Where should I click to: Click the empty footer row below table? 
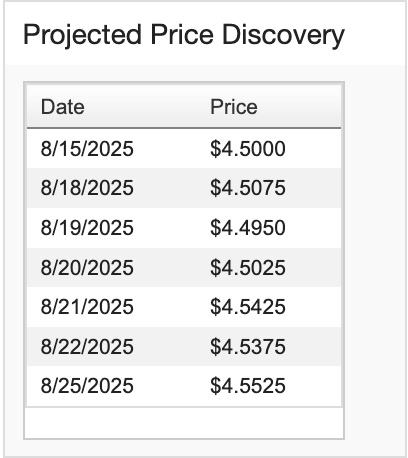click(184, 422)
